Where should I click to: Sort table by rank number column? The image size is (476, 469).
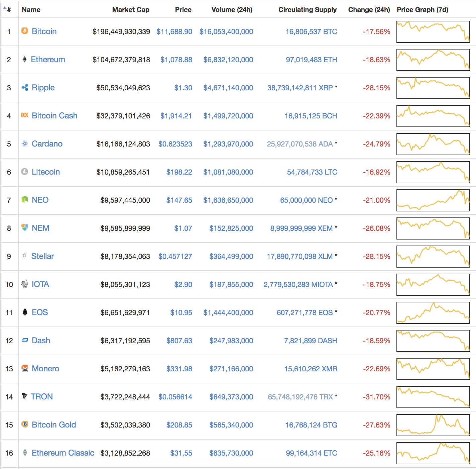(9, 10)
